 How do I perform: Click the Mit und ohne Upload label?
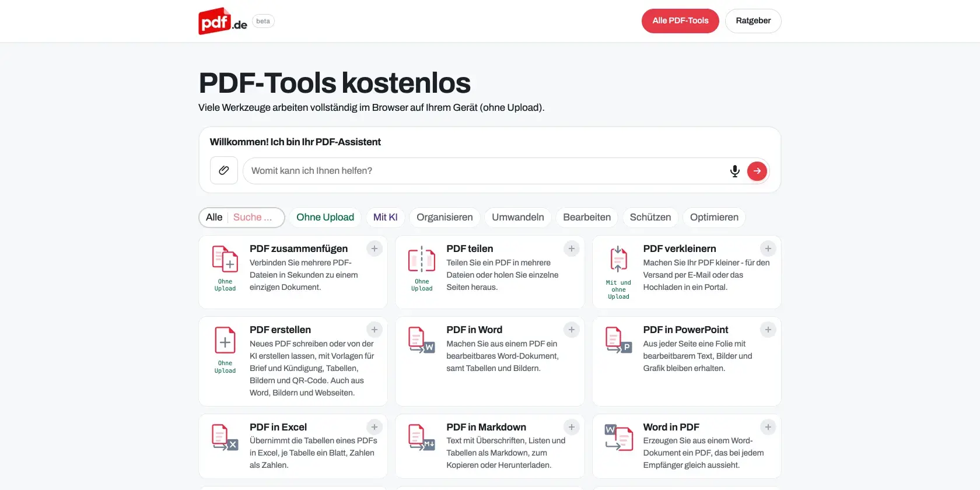[618, 289]
